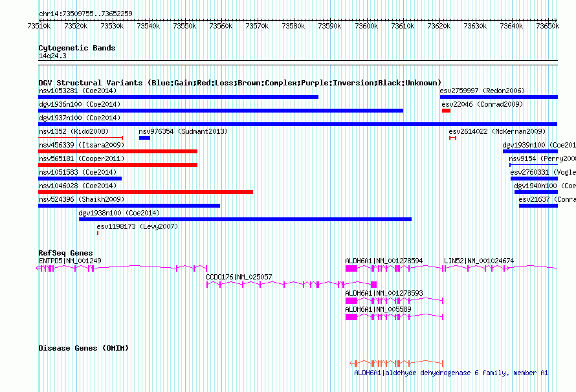This screenshot has height=392, width=576.
Task: Click ENTPD5|NM_001249 gene label
Action: click(70, 261)
